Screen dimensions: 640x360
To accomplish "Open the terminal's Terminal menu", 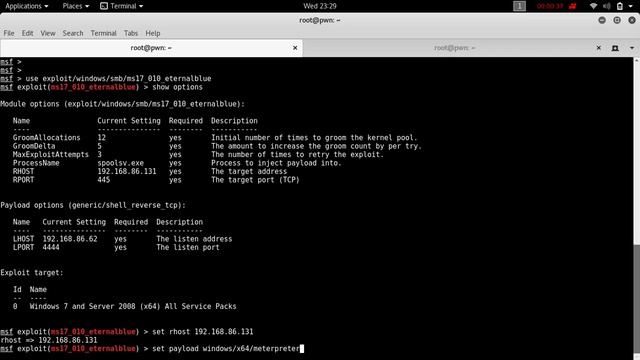I will click(x=103, y=33).
